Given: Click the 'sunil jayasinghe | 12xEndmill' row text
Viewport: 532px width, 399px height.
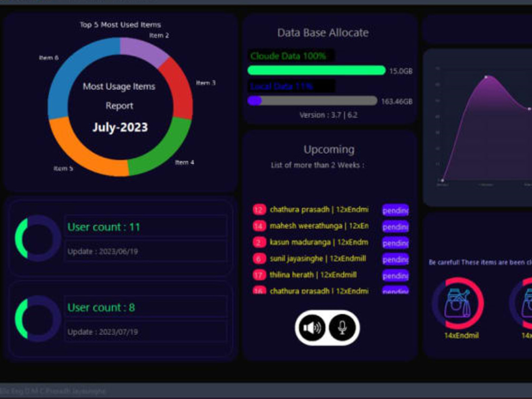Looking at the screenshot, I should [x=318, y=259].
